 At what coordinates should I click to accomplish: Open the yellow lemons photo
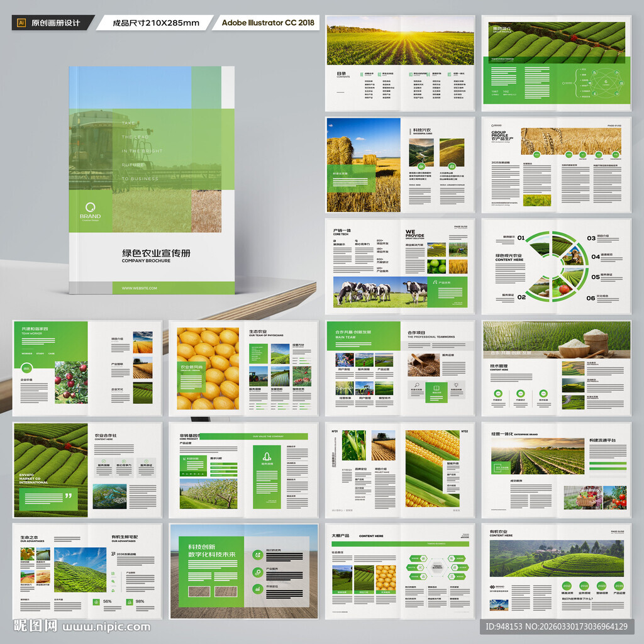pos(208,369)
